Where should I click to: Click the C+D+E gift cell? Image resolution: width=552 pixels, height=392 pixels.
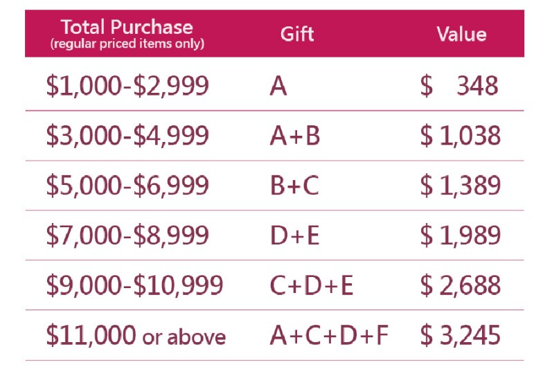pos(311,285)
